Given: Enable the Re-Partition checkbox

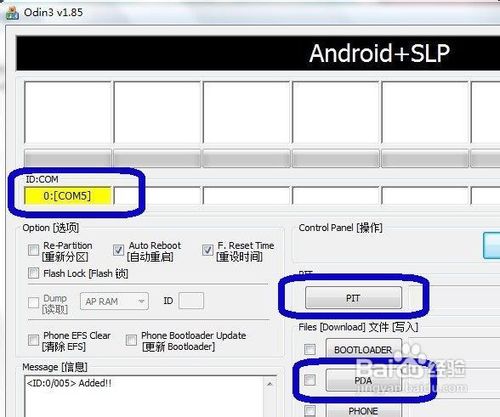Looking at the screenshot, I should [33, 250].
